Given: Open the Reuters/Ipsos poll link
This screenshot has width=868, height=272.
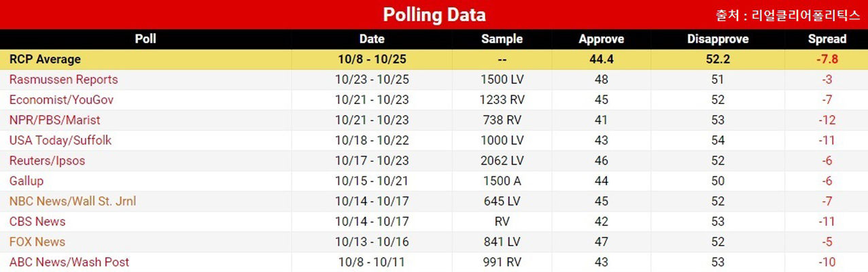Looking at the screenshot, I should coord(47,161).
